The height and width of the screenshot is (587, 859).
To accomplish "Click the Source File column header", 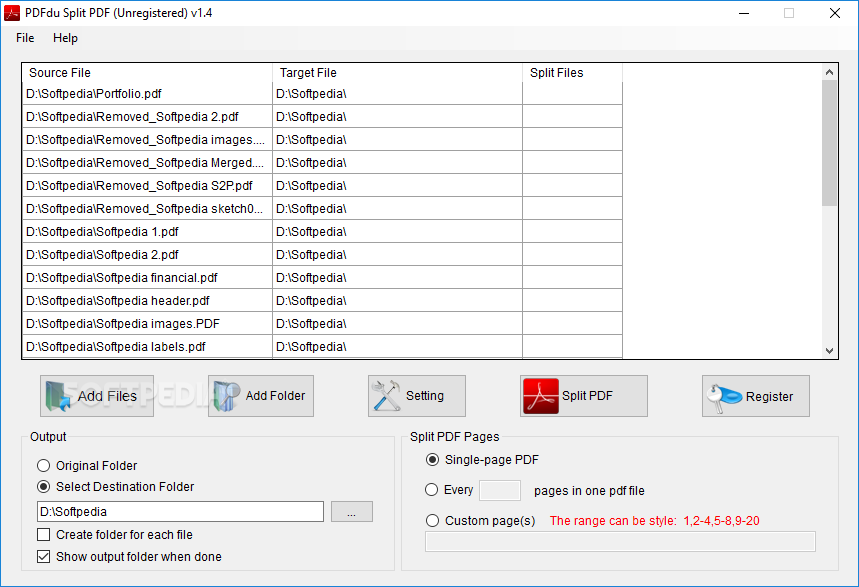I will pos(147,73).
